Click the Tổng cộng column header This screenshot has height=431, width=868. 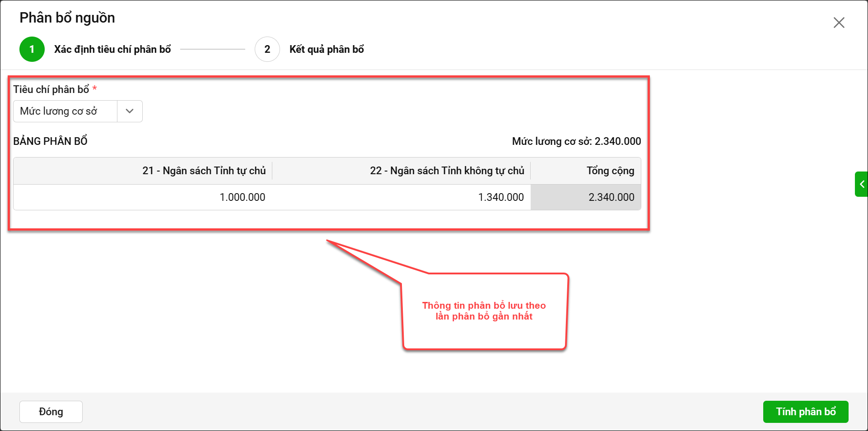pos(610,171)
